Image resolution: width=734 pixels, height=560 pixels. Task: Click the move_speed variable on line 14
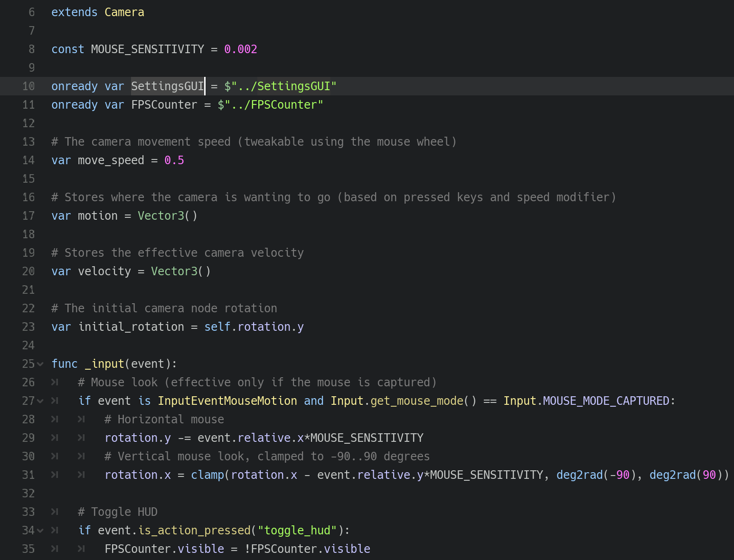(x=111, y=160)
